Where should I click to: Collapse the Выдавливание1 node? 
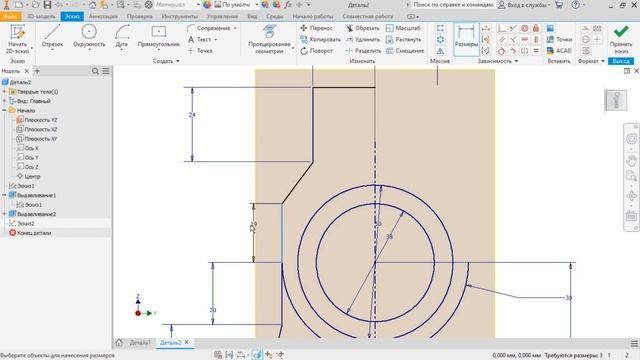pos(4,196)
